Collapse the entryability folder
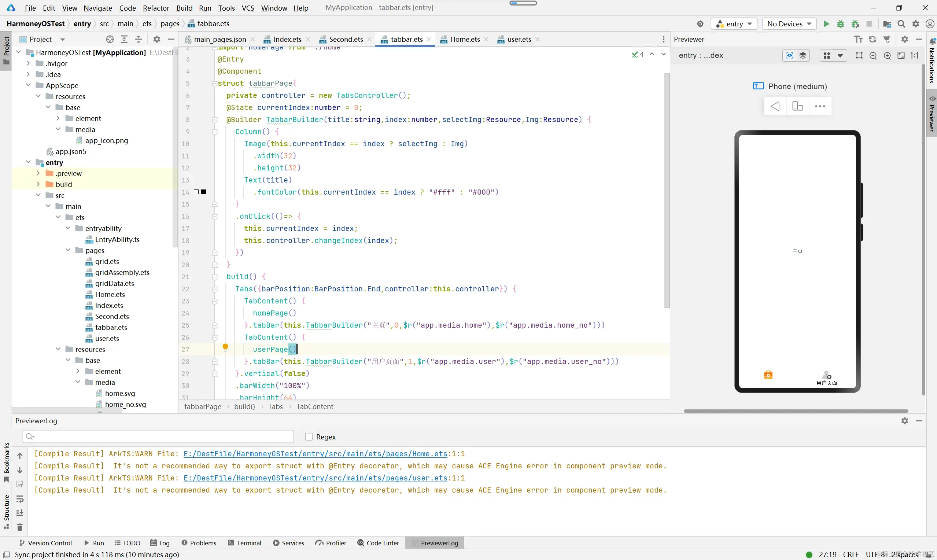The image size is (937, 560). [x=68, y=228]
